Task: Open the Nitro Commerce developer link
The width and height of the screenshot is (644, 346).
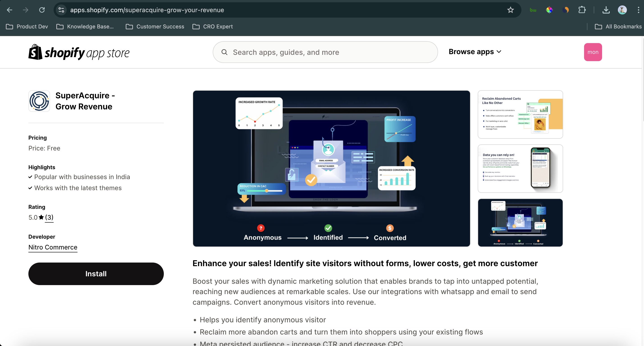Action: (x=53, y=247)
